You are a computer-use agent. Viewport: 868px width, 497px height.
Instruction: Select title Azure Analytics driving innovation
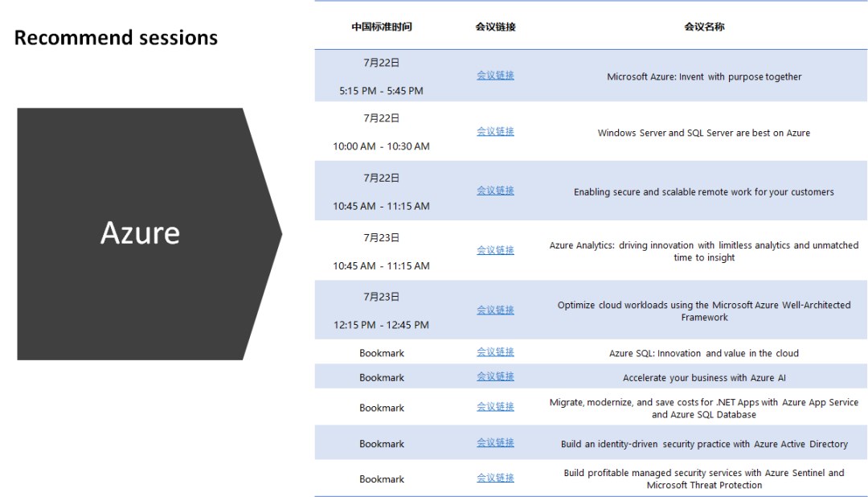704,251
